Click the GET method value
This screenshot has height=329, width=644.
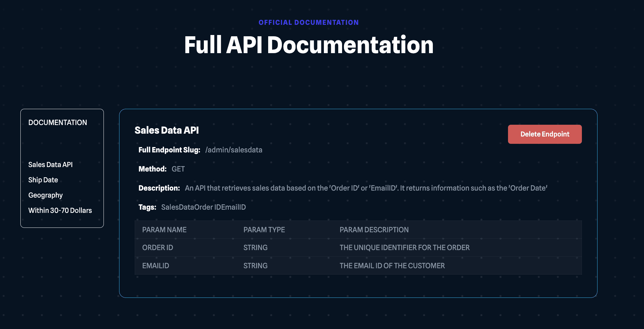178,169
